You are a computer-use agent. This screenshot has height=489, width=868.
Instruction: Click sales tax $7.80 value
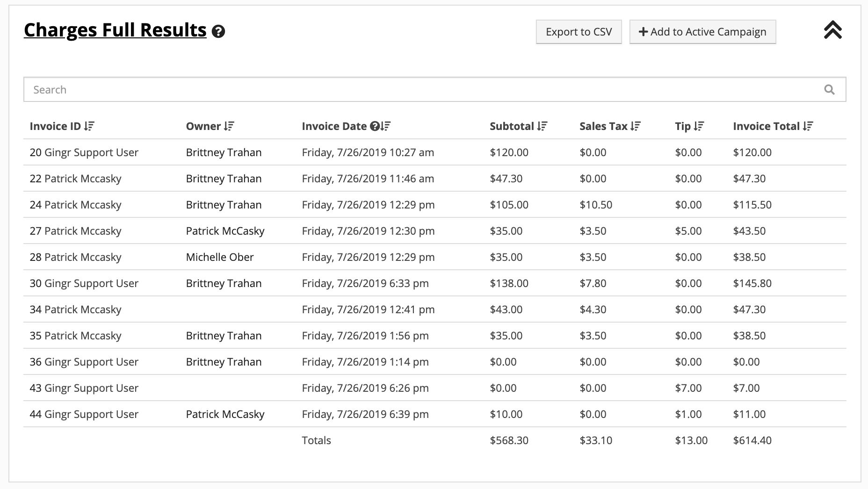(593, 283)
